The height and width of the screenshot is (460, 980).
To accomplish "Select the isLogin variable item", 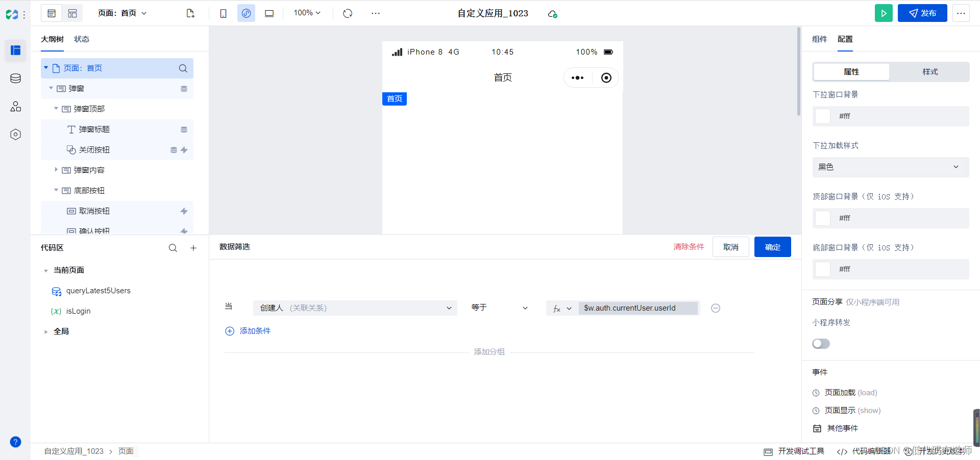I will [x=78, y=311].
